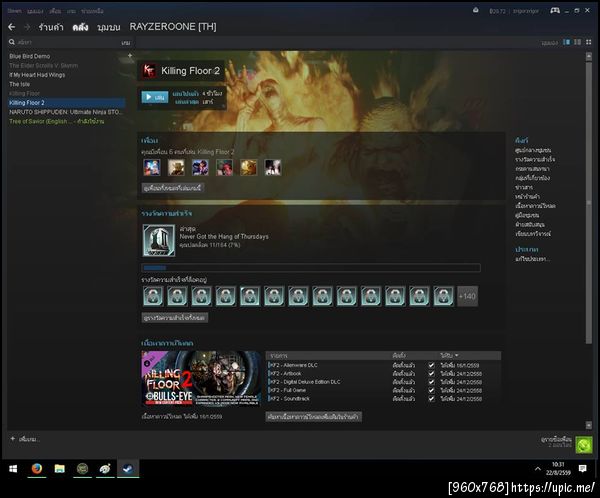The height and width of the screenshot is (498, 600).
Task: Click the add a game link
Action: [29, 439]
